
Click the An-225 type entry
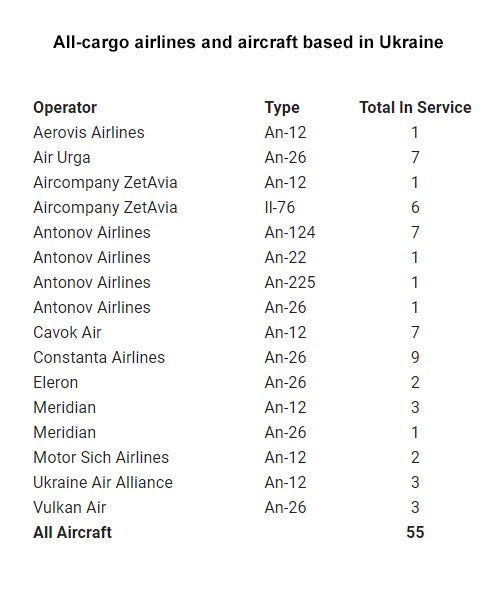click(290, 283)
